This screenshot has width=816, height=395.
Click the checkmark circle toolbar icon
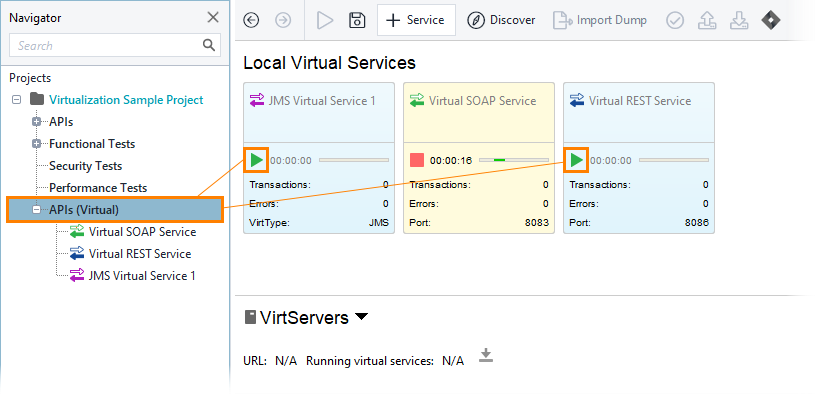[x=675, y=20]
